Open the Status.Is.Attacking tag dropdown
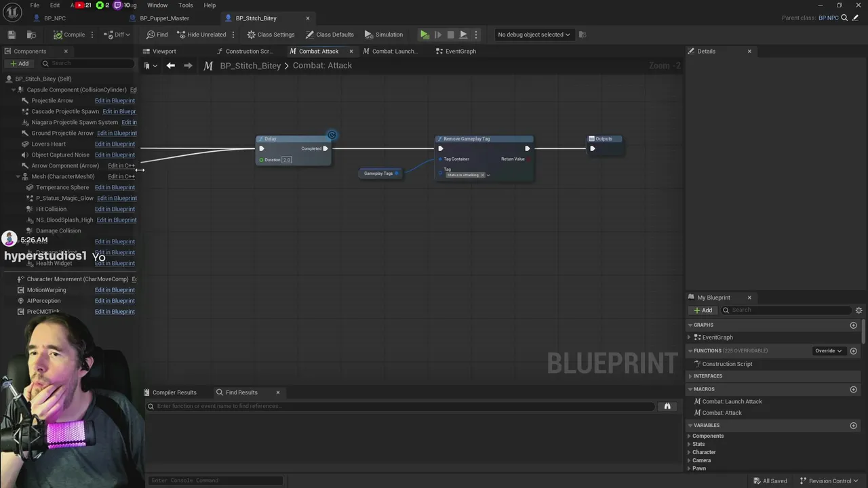 488,176
